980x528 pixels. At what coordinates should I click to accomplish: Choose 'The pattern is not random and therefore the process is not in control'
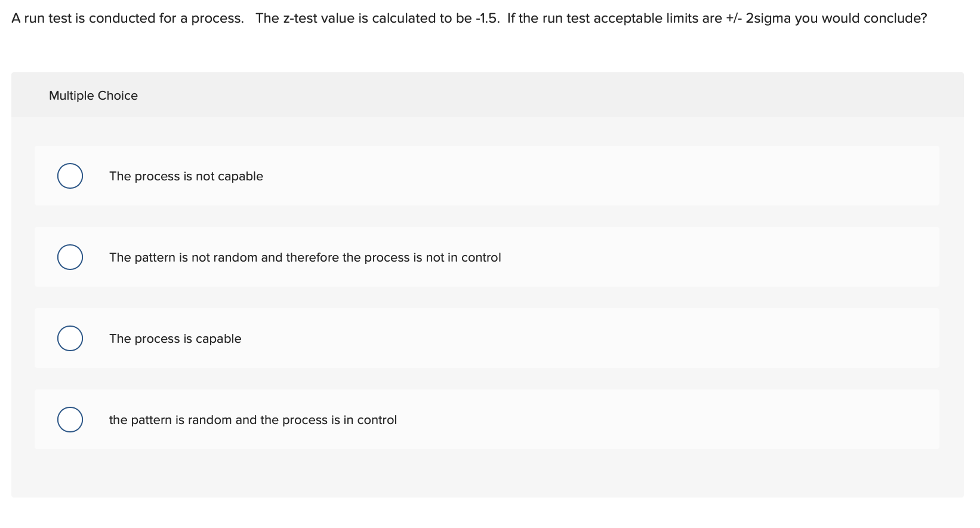click(x=304, y=257)
